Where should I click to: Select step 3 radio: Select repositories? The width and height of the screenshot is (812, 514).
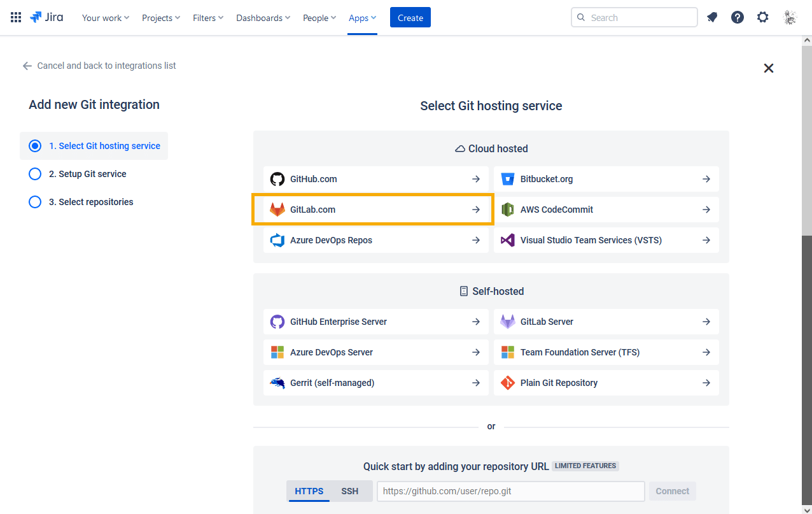click(35, 202)
